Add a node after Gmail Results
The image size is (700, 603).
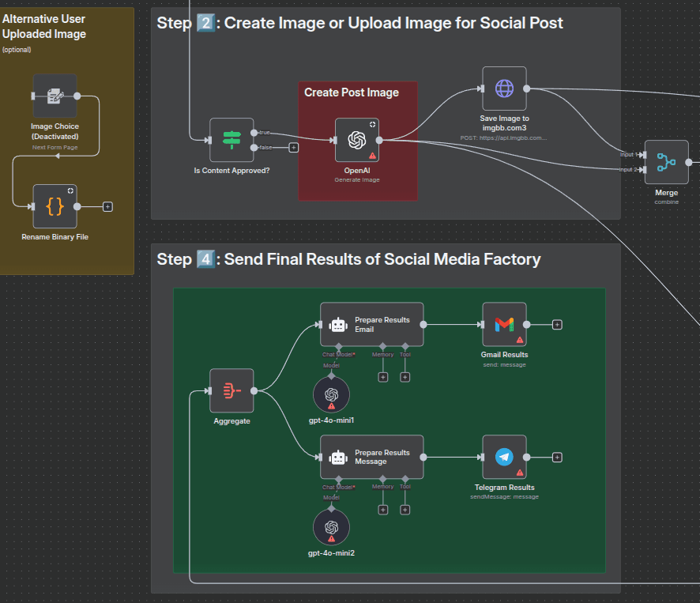point(557,324)
